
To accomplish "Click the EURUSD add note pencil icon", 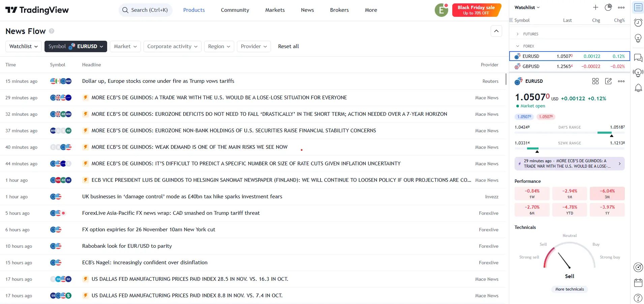I will click(608, 81).
